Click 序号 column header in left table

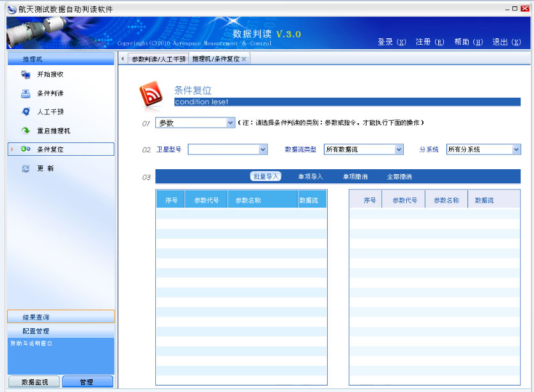(171, 200)
